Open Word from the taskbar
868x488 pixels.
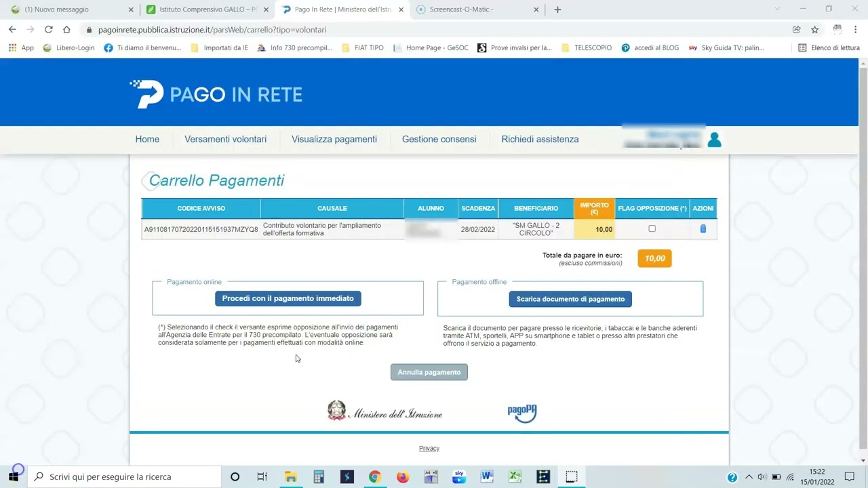tap(487, 476)
